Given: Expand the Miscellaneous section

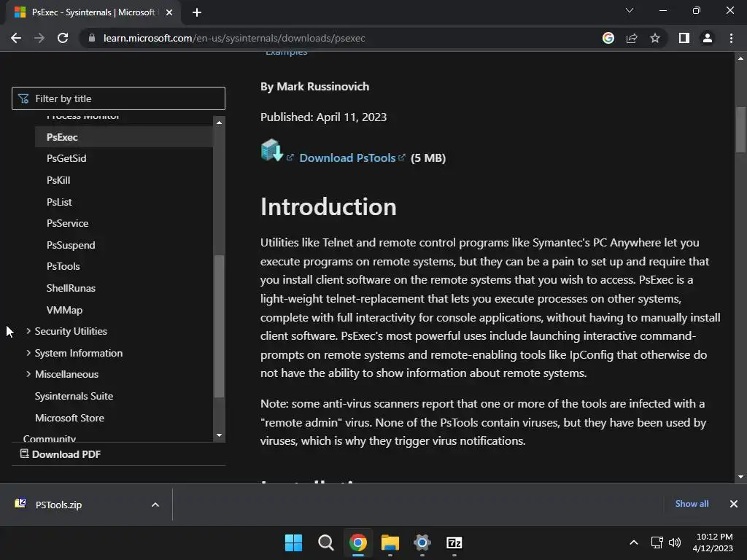Looking at the screenshot, I should [x=63, y=374].
